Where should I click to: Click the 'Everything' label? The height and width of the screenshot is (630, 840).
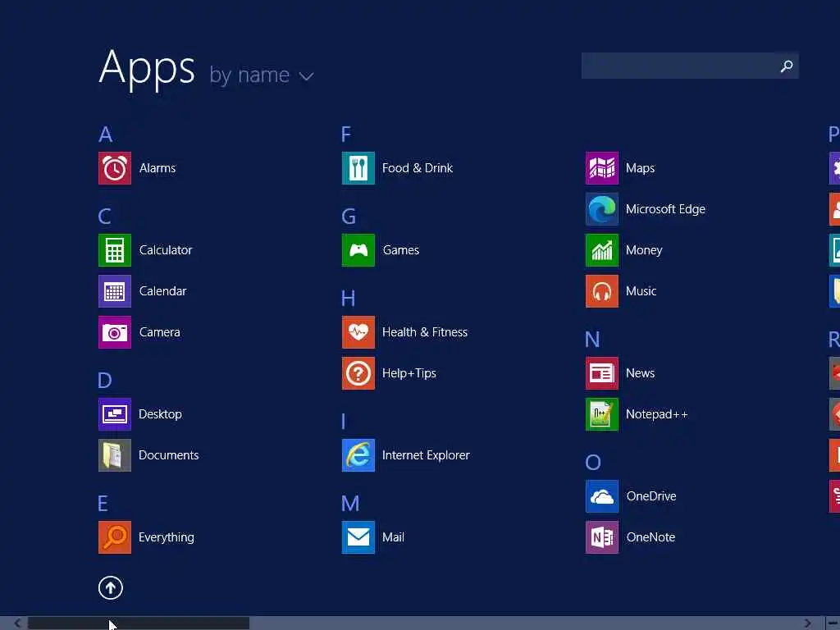[167, 537]
